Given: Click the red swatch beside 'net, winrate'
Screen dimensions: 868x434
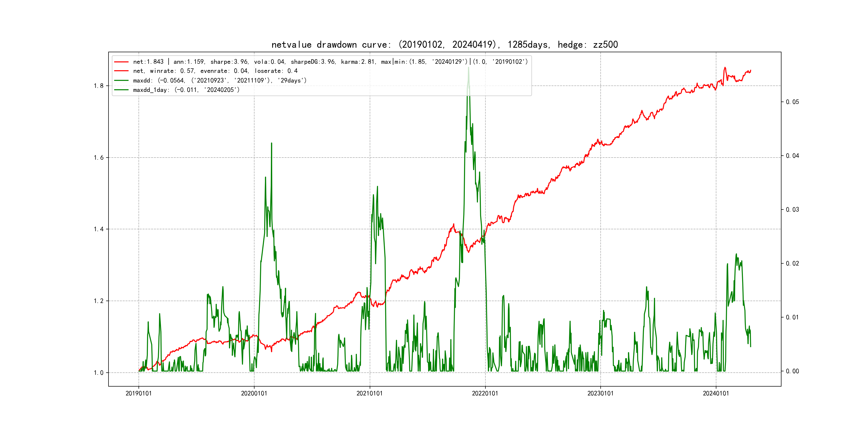Looking at the screenshot, I should point(121,71).
